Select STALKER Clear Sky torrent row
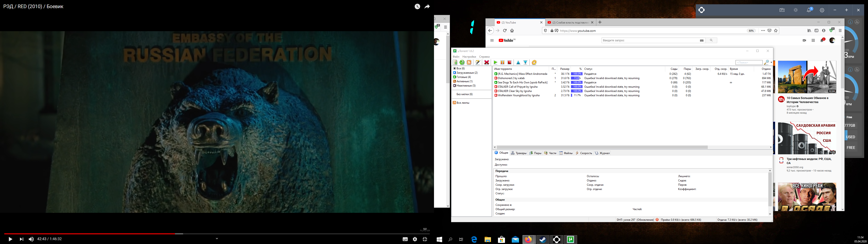This screenshot has height=244, width=868. [632, 91]
